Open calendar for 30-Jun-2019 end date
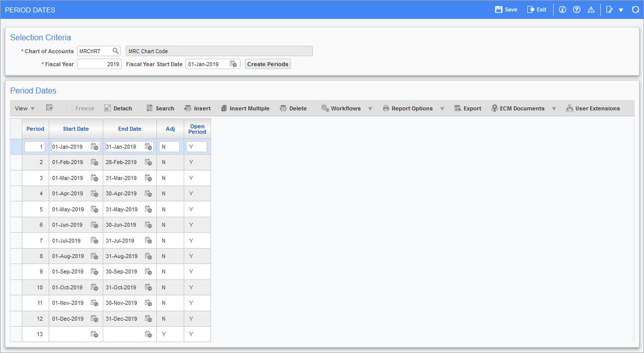The width and height of the screenshot is (644, 353). [148, 225]
